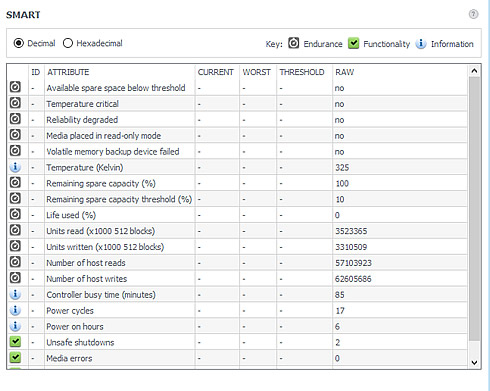
Task: Click the THRESHOLD column header
Action: [x=302, y=72]
